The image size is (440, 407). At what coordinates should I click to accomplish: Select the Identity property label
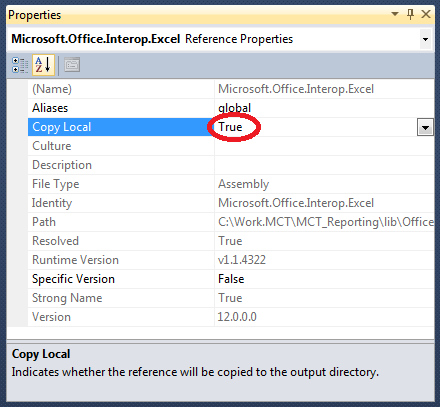coord(52,203)
